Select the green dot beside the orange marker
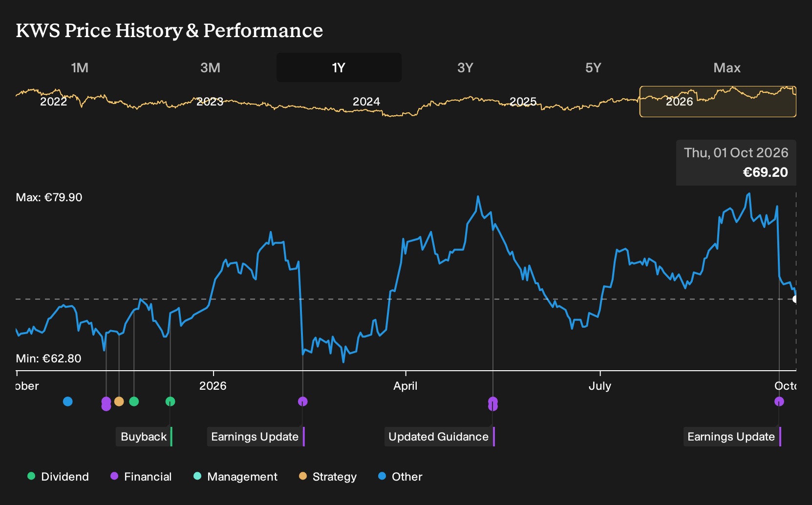Image resolution: width=812 pixels, height=505 pixels. tap(134, 401)
